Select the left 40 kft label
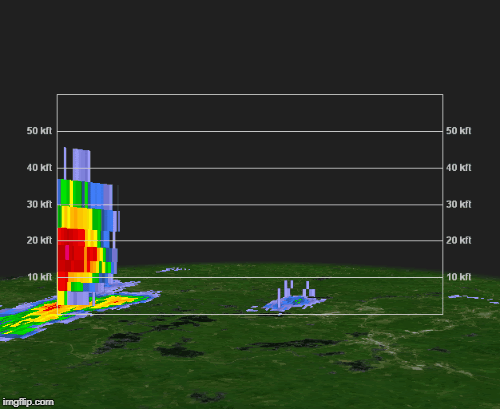The image size is (500, 409). (39, 168)
